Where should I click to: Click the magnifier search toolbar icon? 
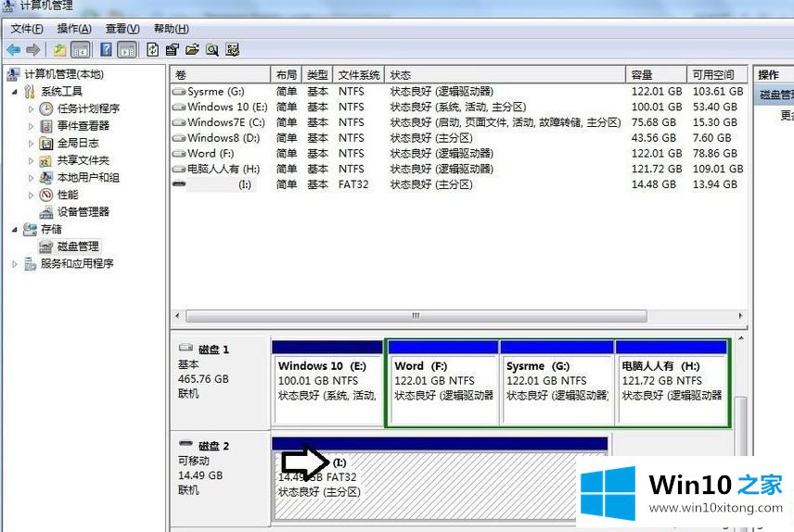pos(212,50)
